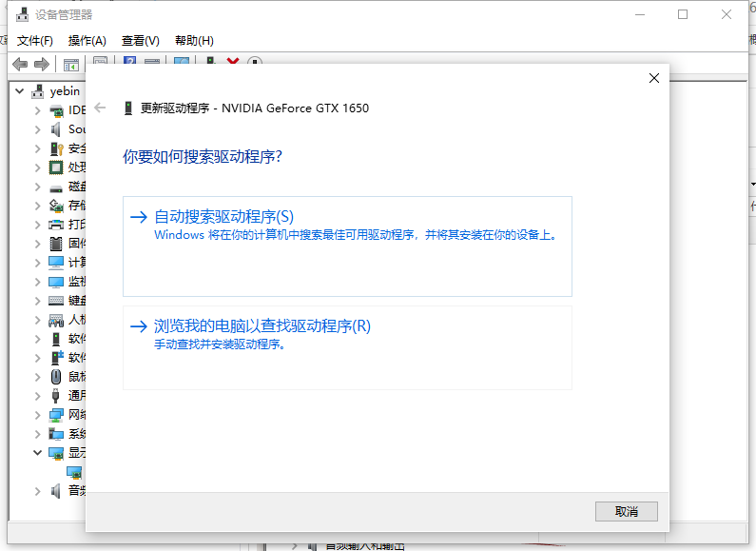Open the 文件(F) menu
756x551 pixels.
coord(35,41)
